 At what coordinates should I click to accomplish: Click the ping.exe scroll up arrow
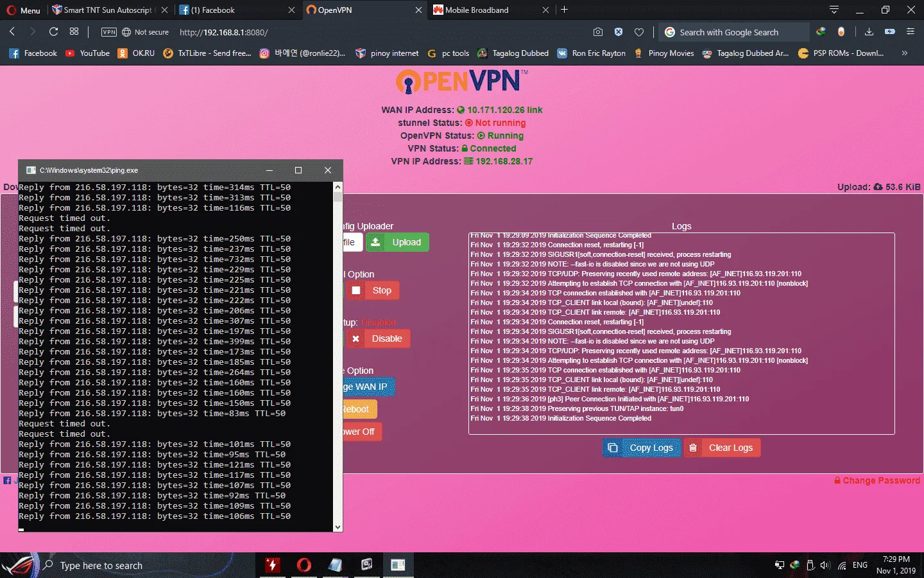click(x=338, y=186)
